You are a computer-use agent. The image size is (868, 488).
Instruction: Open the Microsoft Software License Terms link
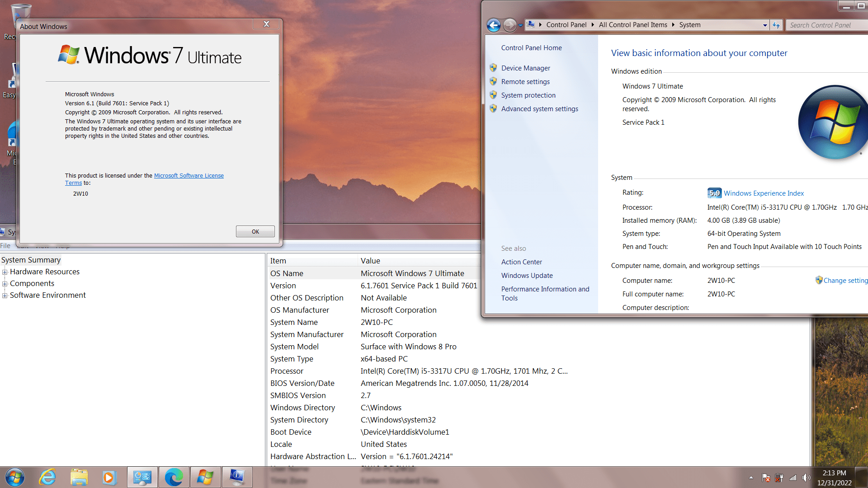pos(189,175)
